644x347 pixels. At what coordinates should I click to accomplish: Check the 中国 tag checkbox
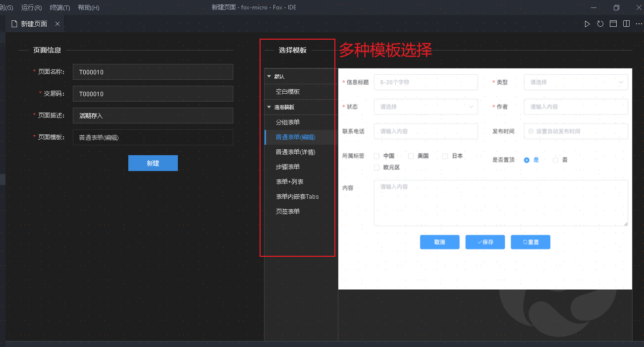(377, 156)
